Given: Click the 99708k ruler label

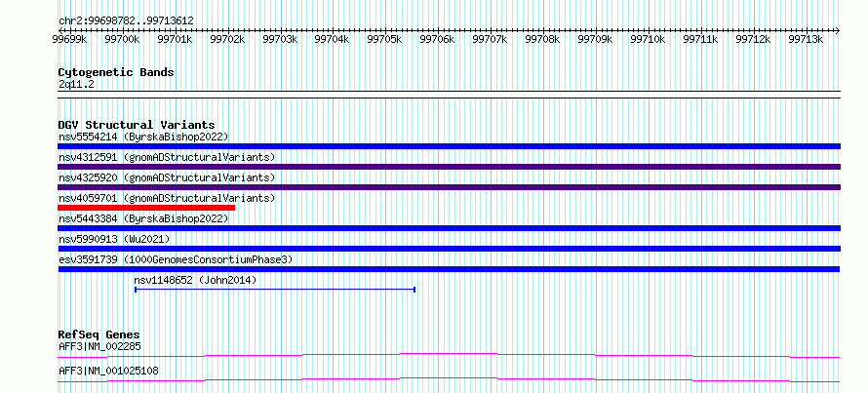Looking at the screenshot, I should (542, 39).
